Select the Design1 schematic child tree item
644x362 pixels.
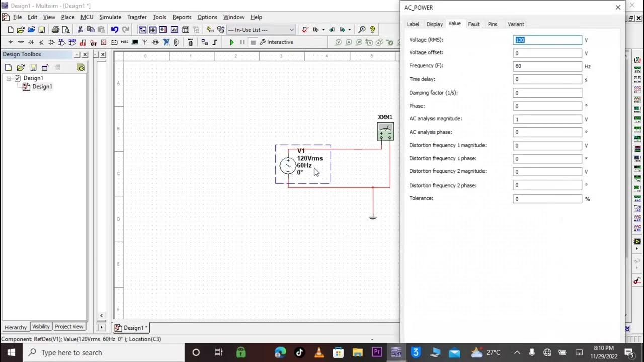click(42, 86)
